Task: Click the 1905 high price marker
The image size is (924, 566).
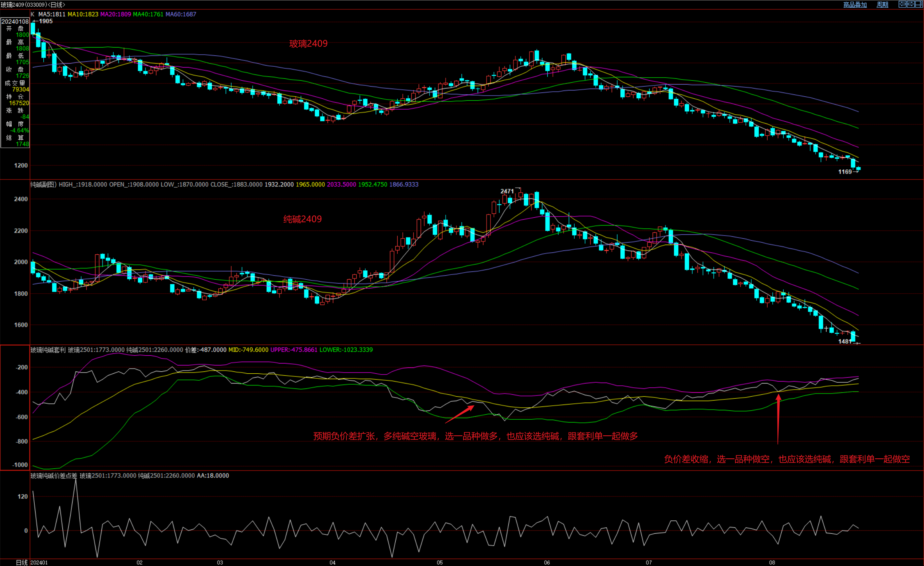Action: click(x=45, y=21)
